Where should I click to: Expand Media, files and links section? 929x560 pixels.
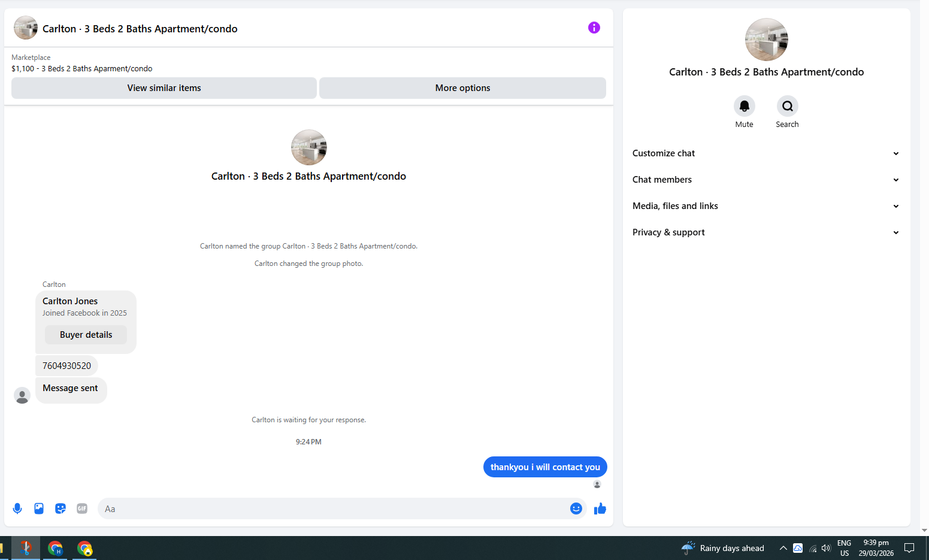[766, 206]
